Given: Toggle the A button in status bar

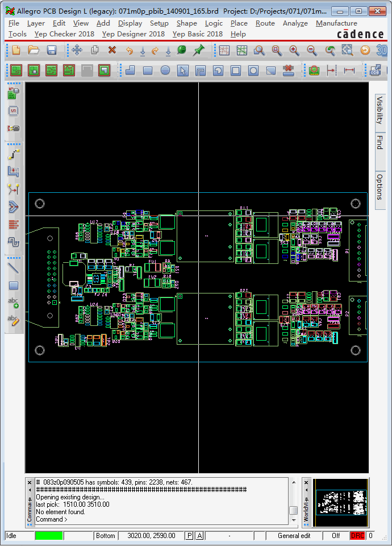Looking at the screenshot, I should point(199,536).
